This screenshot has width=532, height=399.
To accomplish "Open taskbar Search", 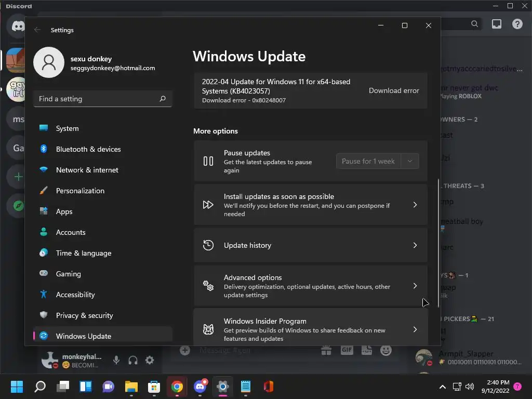I will tap(40, 387).
